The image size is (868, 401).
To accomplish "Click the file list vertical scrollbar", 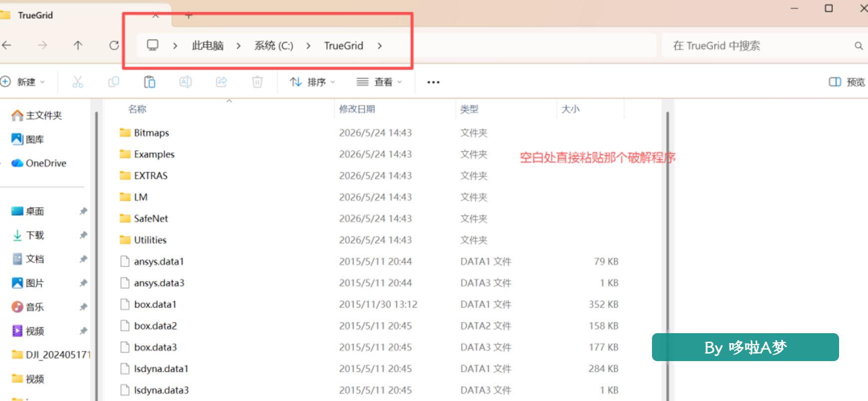I will pos(667,255).
